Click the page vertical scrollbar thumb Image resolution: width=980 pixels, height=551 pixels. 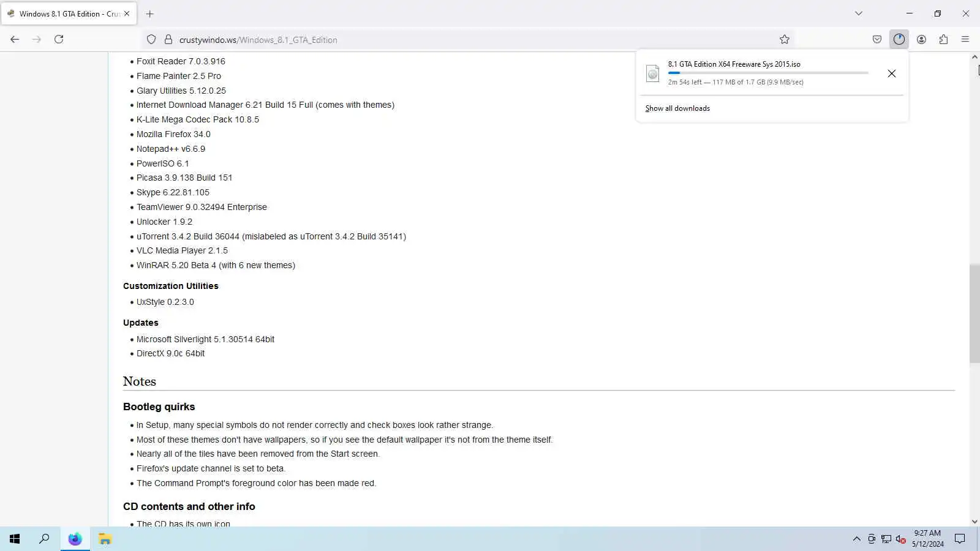pyautogui.click(x=974, y=313)
